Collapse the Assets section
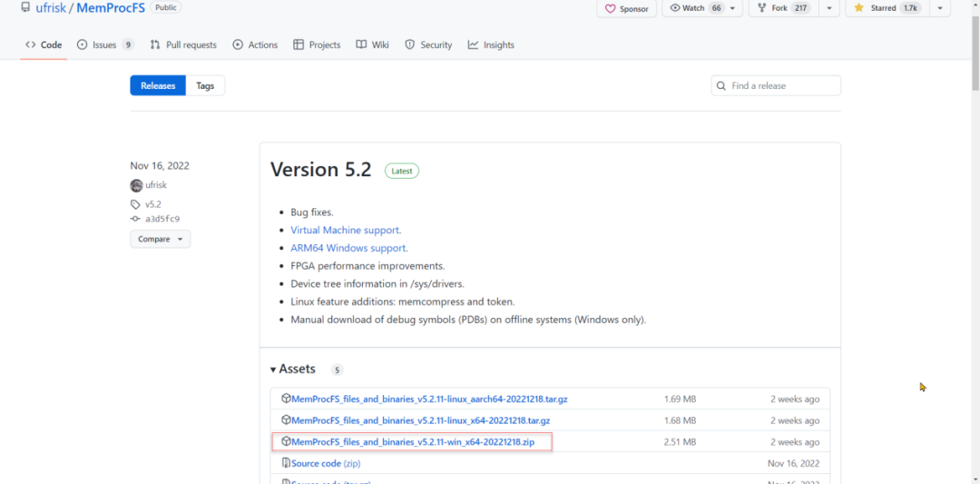 [x=292, y=369]
